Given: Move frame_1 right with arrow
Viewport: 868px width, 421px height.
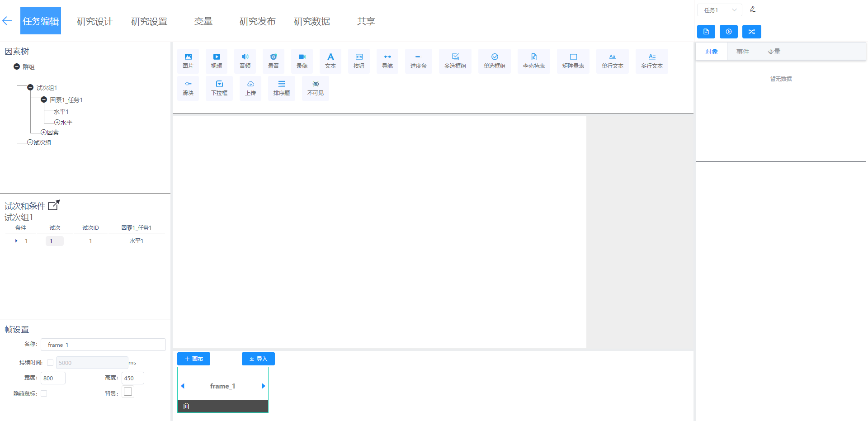Looking at the screenshot, I should pos(264,386).
